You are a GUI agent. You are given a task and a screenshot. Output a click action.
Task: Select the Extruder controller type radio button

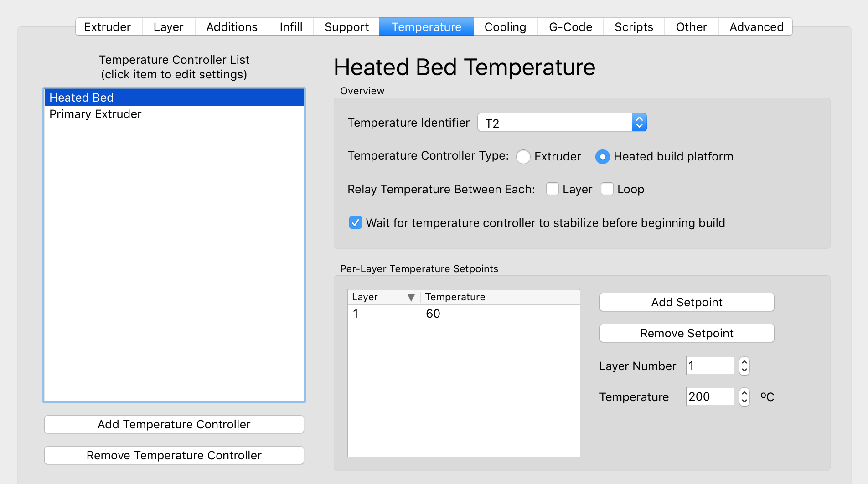pyautogui.click(x=523, y=157)
